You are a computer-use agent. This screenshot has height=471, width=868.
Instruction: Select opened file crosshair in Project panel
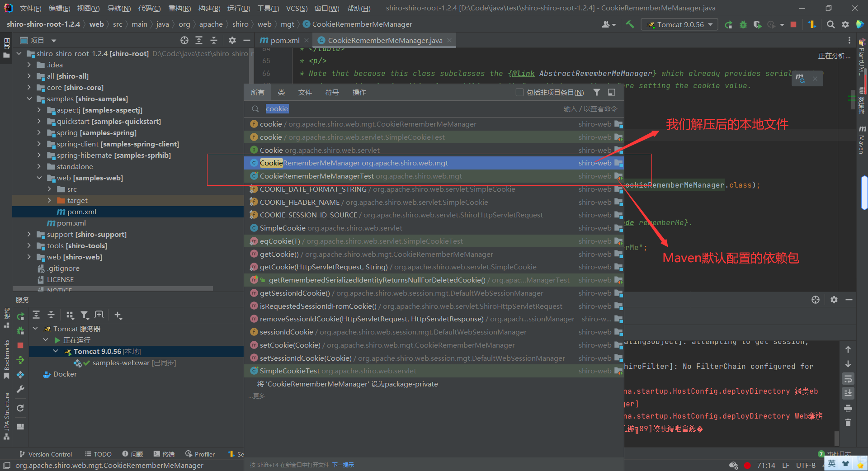(184, 40)
